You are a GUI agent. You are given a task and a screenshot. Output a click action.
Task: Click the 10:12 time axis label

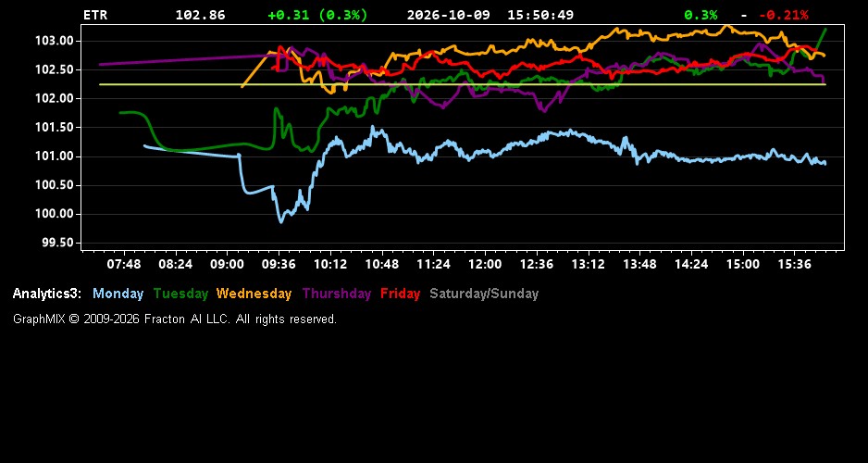click(x=330, y=264)
